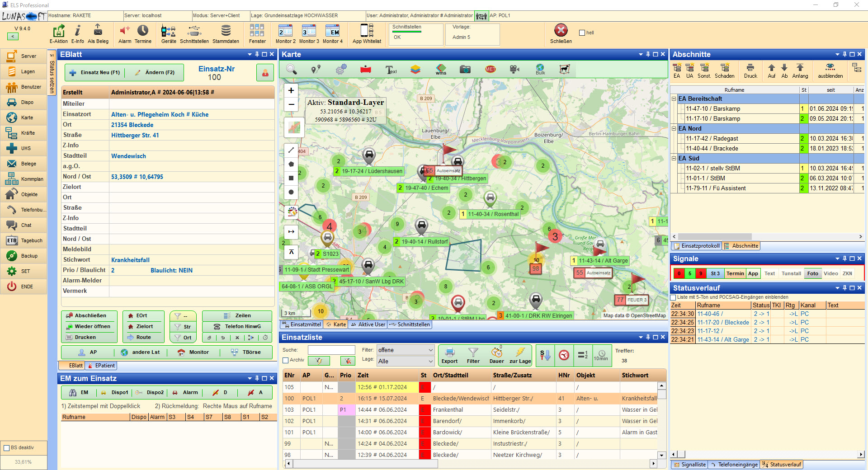
Task: Open App Whitelist icon
Action: pyautogui.click(x=367, y=34)
